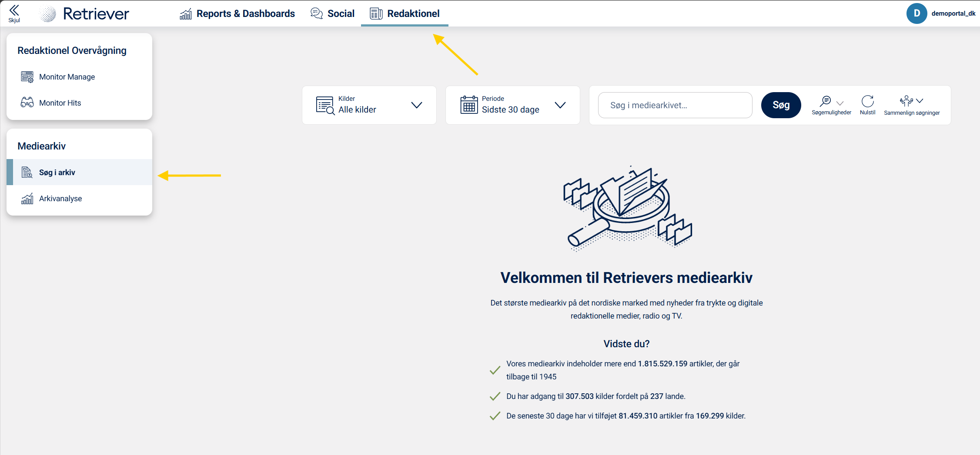The height and width of the screenshot is (455, 980).
Task: Expand the Sammenlign søgninger chevron
Action: coord(920,101)
